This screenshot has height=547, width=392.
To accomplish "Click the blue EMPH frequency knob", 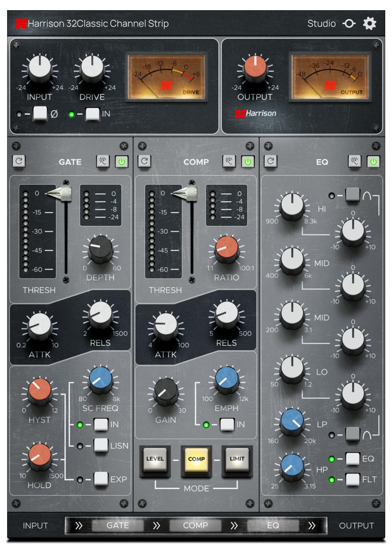I will (x=227, y=380).
